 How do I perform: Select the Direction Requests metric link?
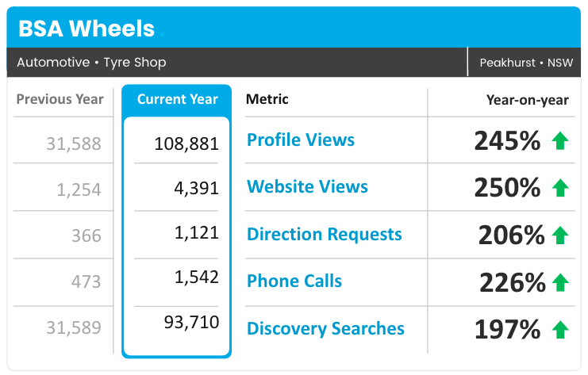click(324, 235)
